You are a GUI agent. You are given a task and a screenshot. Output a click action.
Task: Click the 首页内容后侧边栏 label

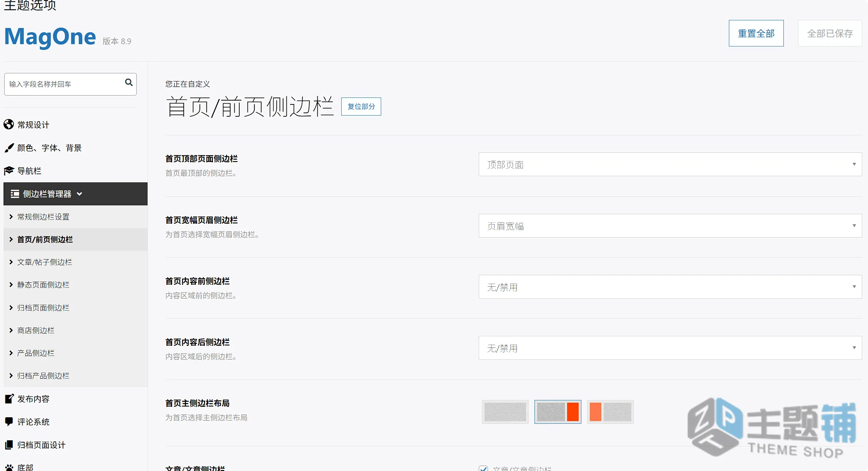click(197, 342)
